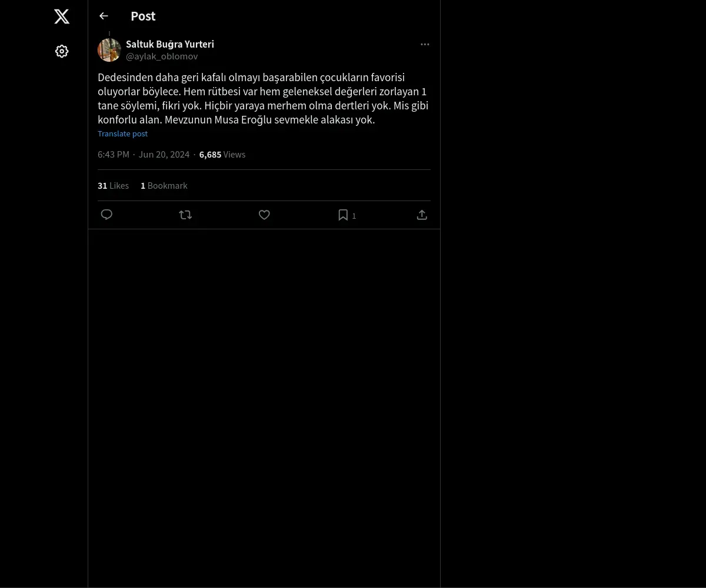Open the three-dot more options menu
The height and width of the screenshot is (588, 706).
point(425,45)
